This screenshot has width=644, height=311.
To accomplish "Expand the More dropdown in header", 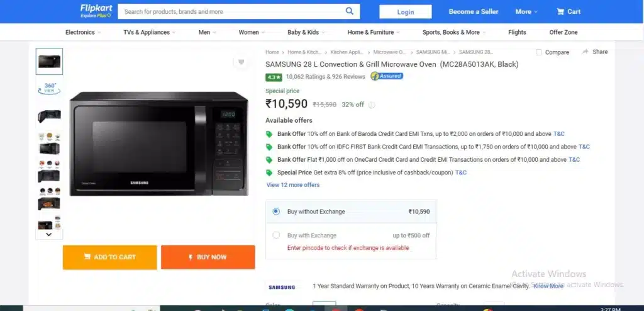I will coord(526,11).
